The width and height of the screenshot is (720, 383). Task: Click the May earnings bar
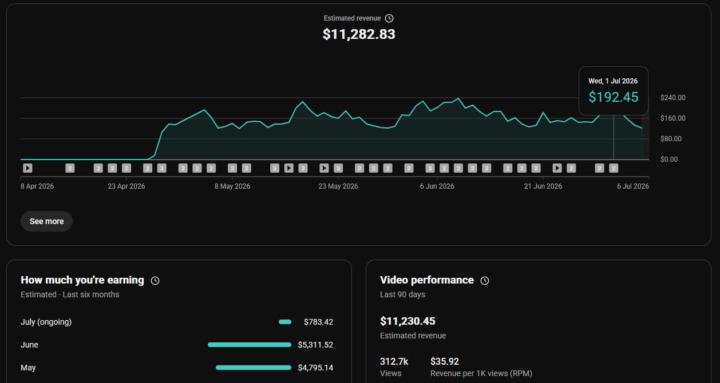click(253, 368)
